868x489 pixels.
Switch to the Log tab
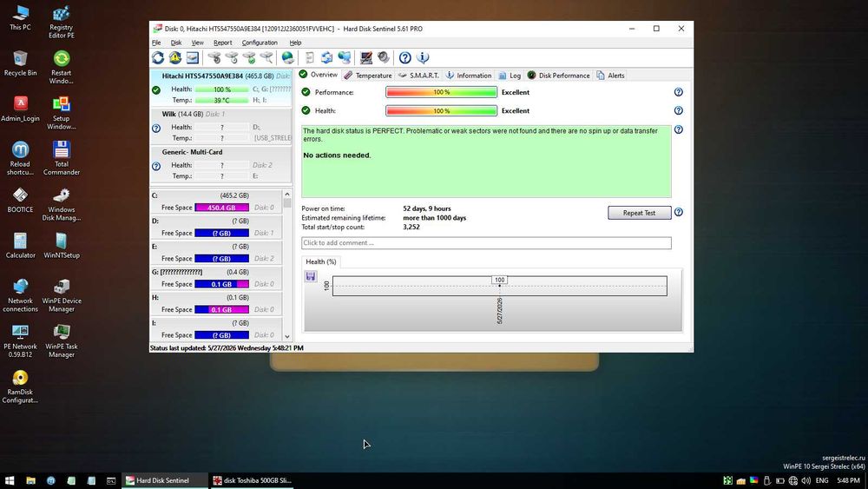(x=510, y=76)
